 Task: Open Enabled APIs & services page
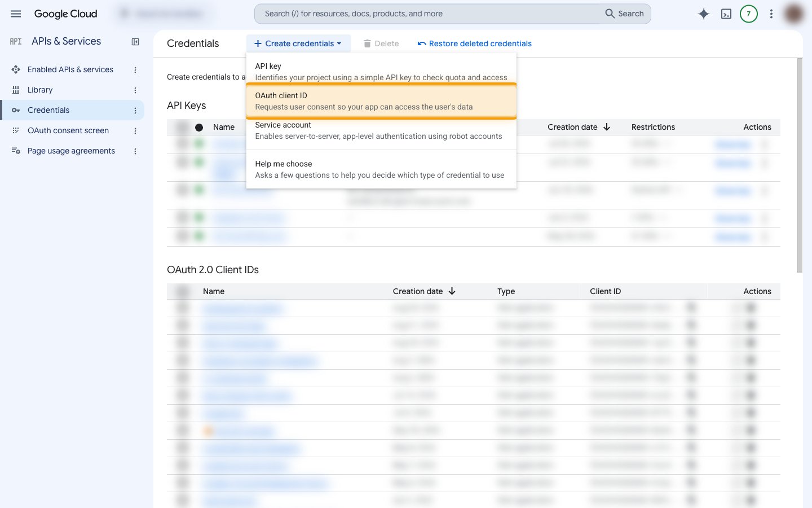click(70, 69)
